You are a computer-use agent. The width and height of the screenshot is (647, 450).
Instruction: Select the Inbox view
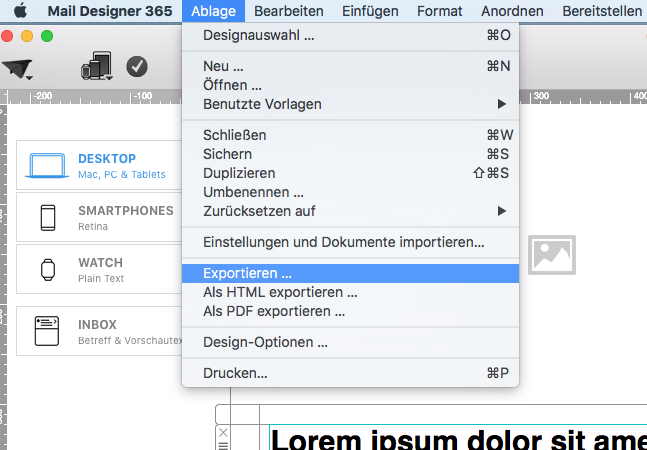[99, 331]
